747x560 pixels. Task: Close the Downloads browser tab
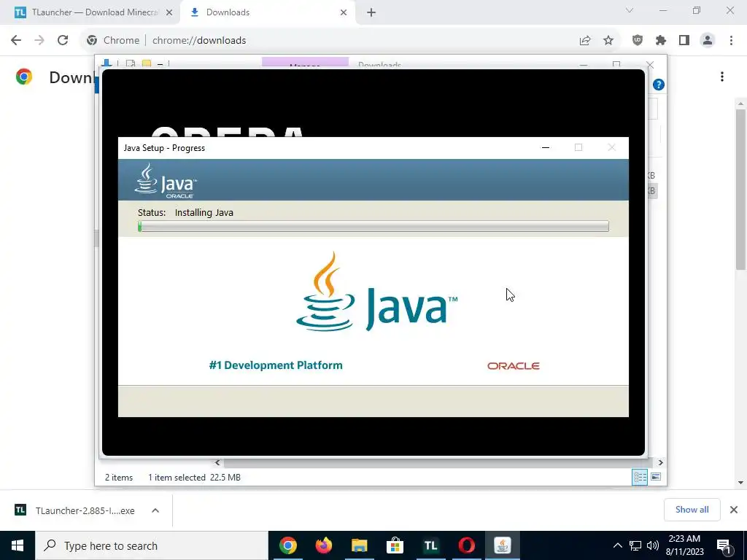tap(344, 12)
